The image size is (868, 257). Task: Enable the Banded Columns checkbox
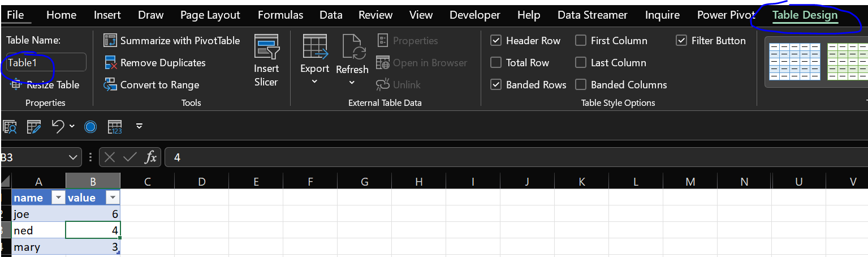581,85
